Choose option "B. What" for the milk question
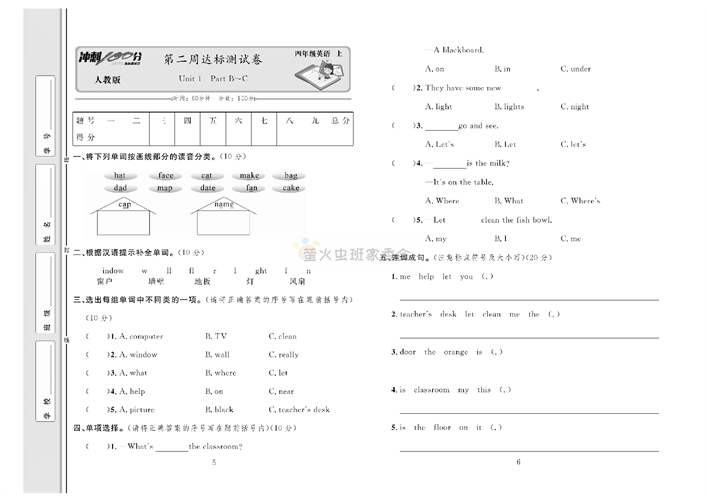 coord(509,201)
